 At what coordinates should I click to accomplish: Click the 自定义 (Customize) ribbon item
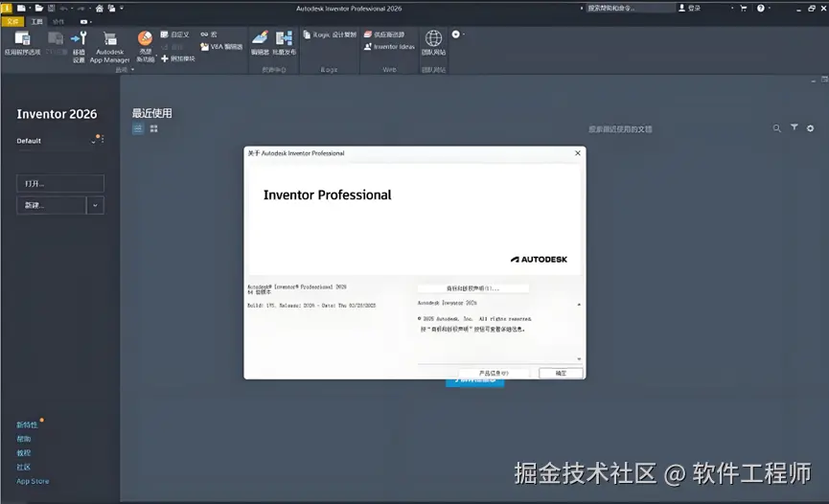pyautogui.click(x=175, y=34)
